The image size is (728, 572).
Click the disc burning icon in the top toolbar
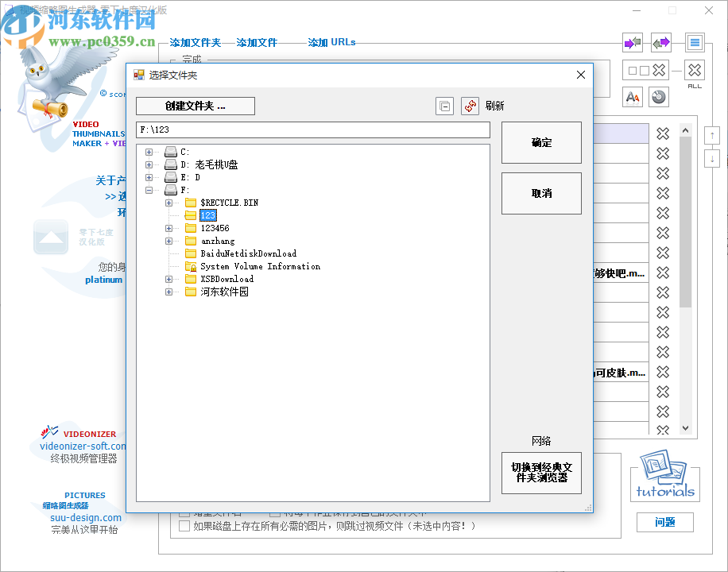(x=659, y=97)
